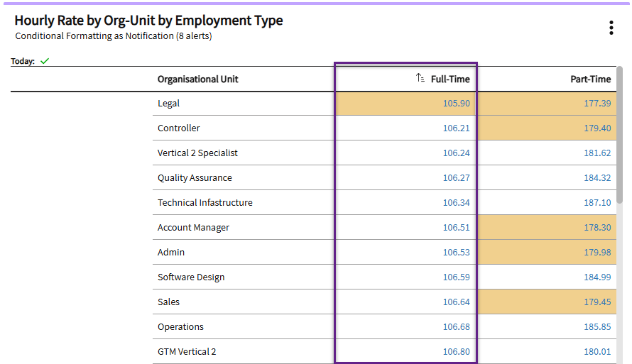Click the Conditional Formatting as Notification subtitle

click(x=113, y=36)
